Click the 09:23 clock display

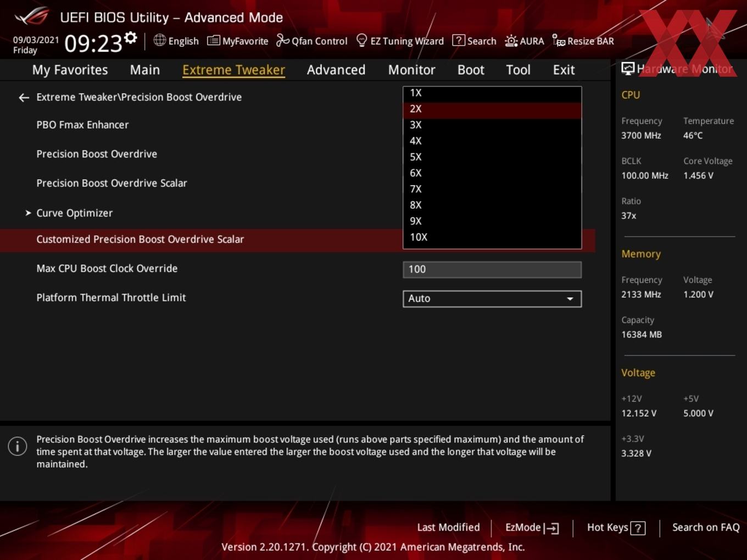tap(93, 43)
